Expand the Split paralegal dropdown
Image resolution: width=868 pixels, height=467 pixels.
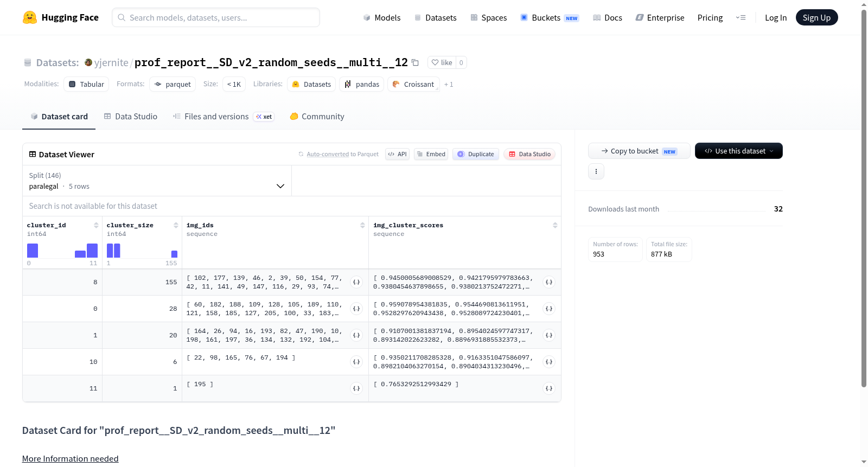[x=157, y=181]
